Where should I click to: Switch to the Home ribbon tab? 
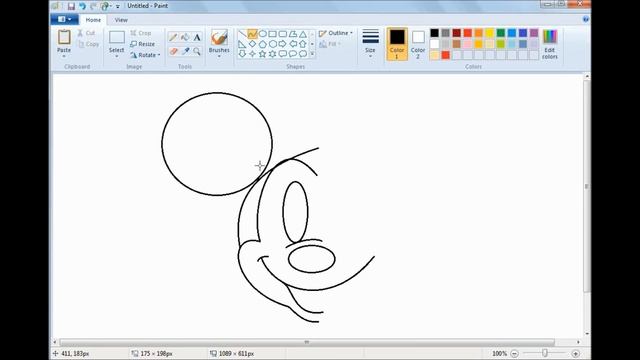pyautogui.click(x=93, y=20)
